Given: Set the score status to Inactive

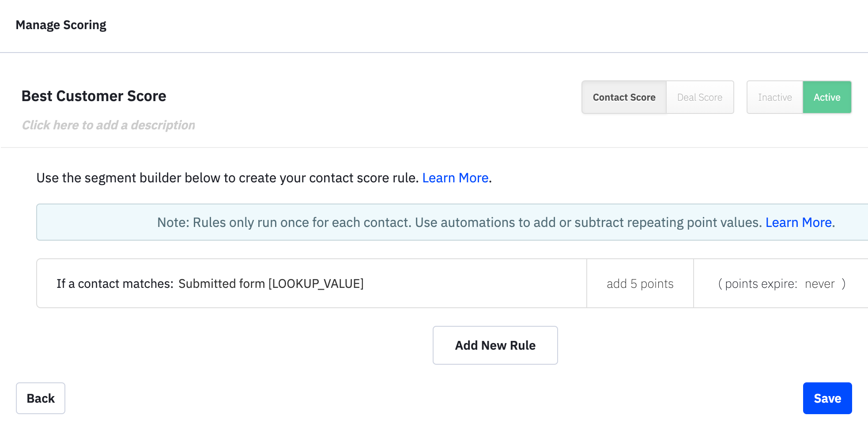Looking at the screenshot, I should [774, 97].
